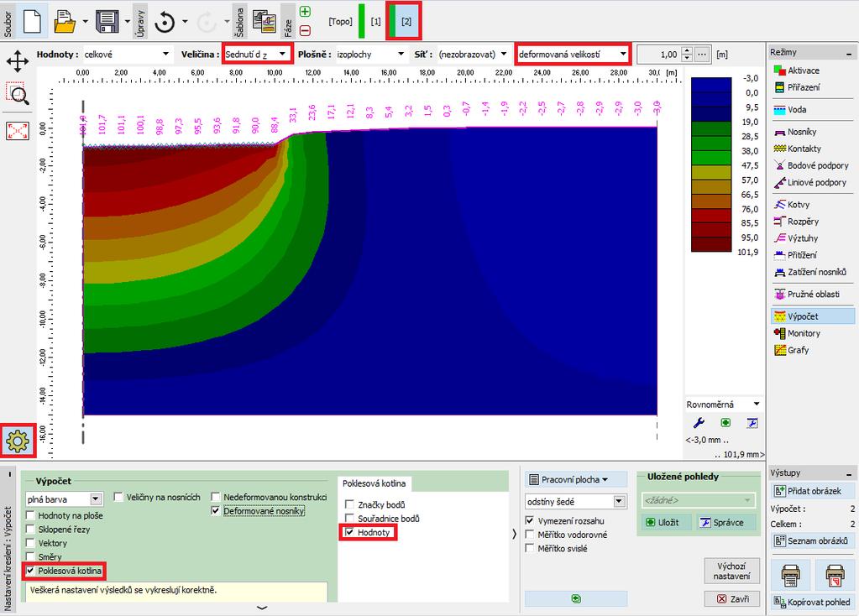The image size is (859, 616).
Task: Fit view to window with red arrows icon
Action: [18, 131]
